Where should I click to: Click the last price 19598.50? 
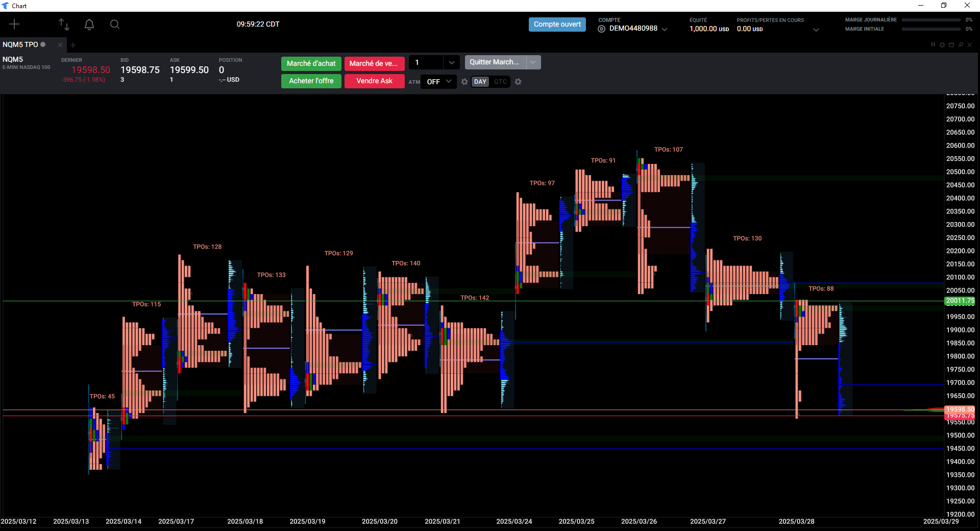tap(90, 70)
